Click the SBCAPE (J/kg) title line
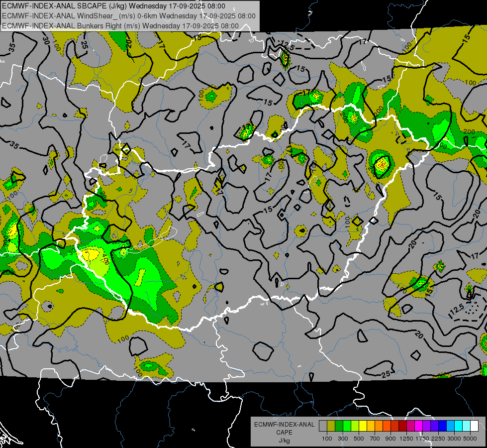 click(114, 6)
